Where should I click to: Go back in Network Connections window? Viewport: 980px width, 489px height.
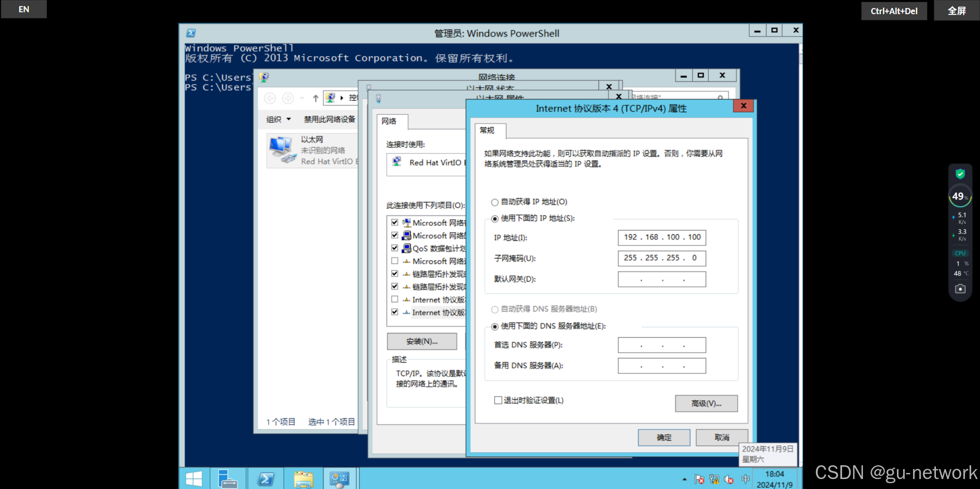coord(270,98)
